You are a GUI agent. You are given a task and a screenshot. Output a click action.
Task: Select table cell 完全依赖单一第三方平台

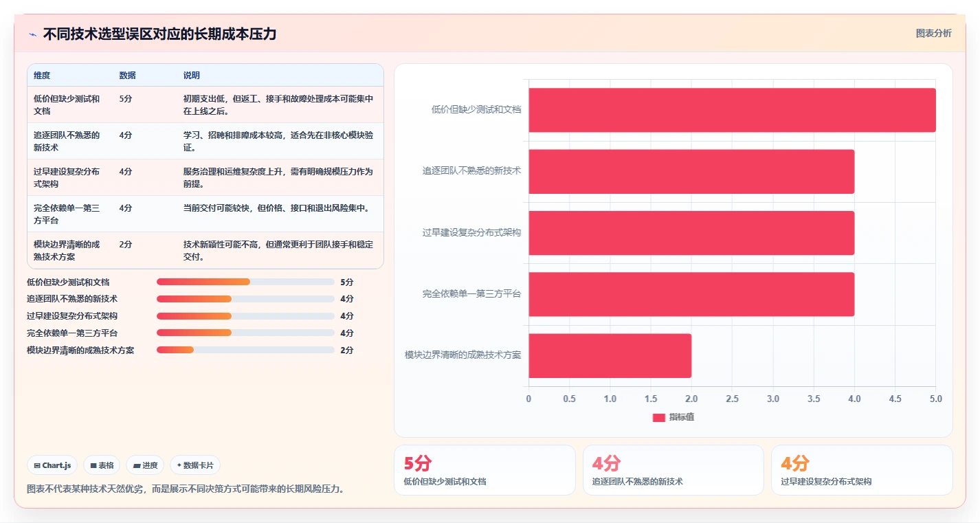tap(69, 214)
